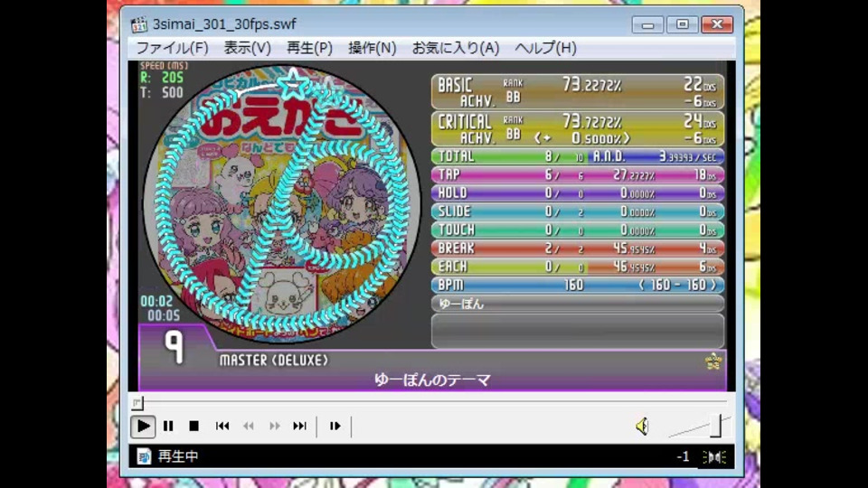868x488 pixels.
Task: Mute audio with the speaker icon
Action: (x=642, y=426)
